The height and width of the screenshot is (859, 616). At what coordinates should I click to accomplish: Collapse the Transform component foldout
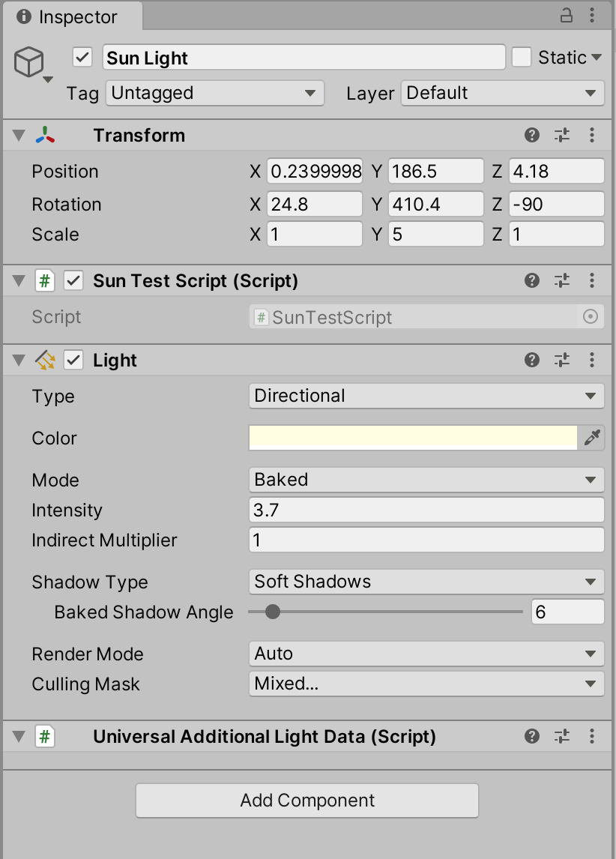(19, 135)
